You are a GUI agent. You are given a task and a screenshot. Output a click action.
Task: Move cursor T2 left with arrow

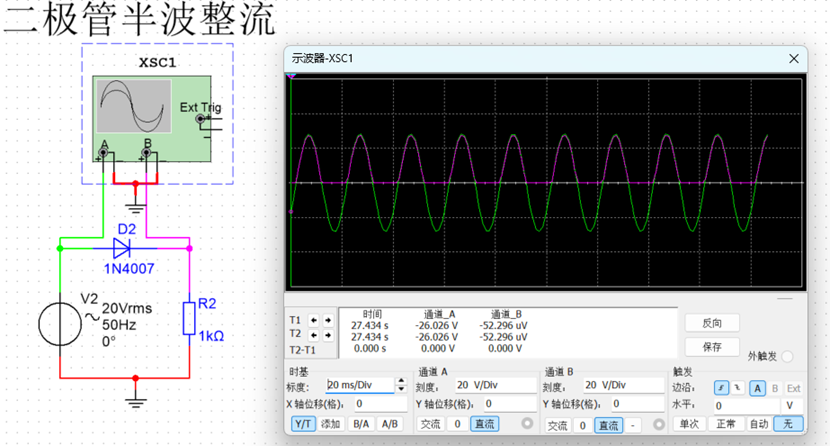click(x=314, y=335)
